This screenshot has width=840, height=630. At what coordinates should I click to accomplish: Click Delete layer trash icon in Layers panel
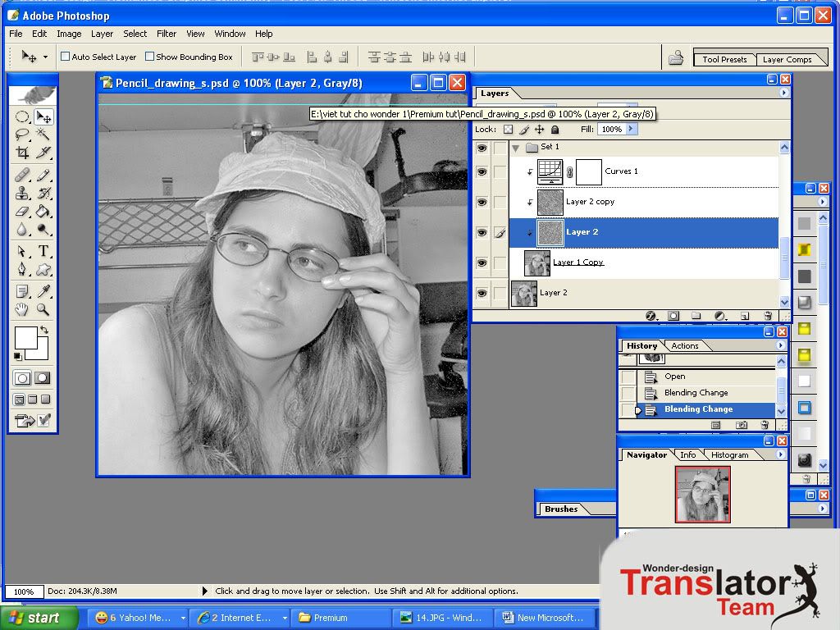[768, 316]
